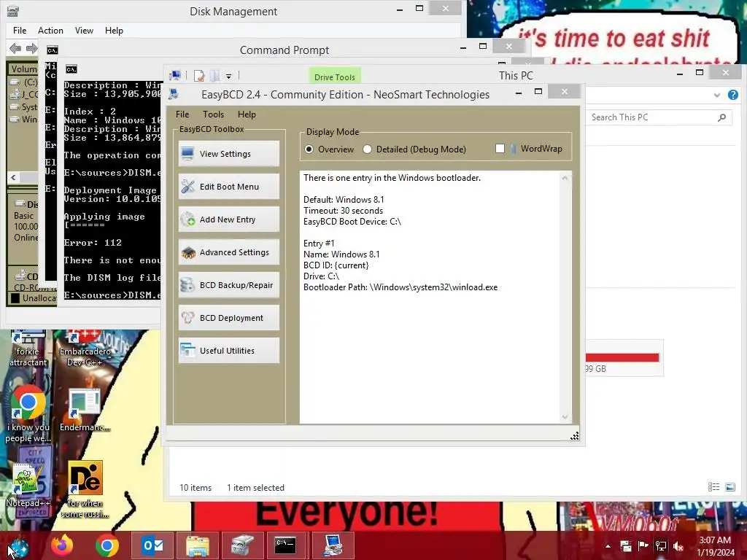The width and height of the screenshot is (747, 560).
Task: Expand quick access toolbar customize dropdown
Action: pos(228,76)
